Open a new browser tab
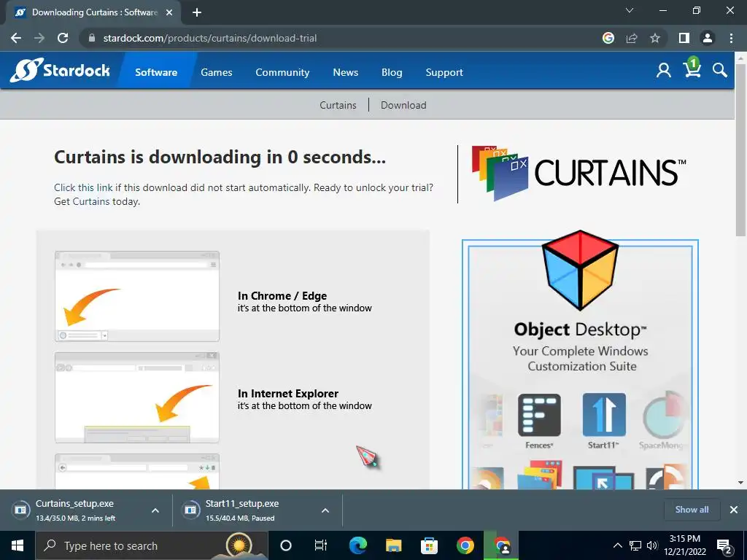 tap(197, 12)
